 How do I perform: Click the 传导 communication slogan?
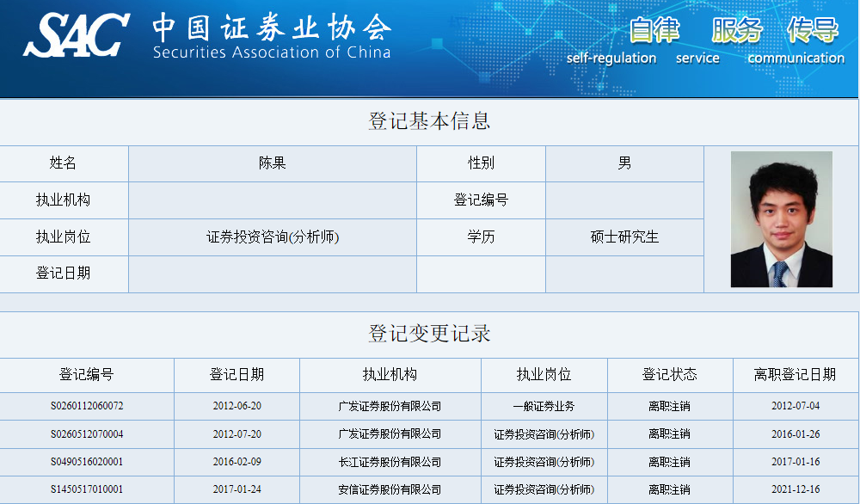click(796, 41)
